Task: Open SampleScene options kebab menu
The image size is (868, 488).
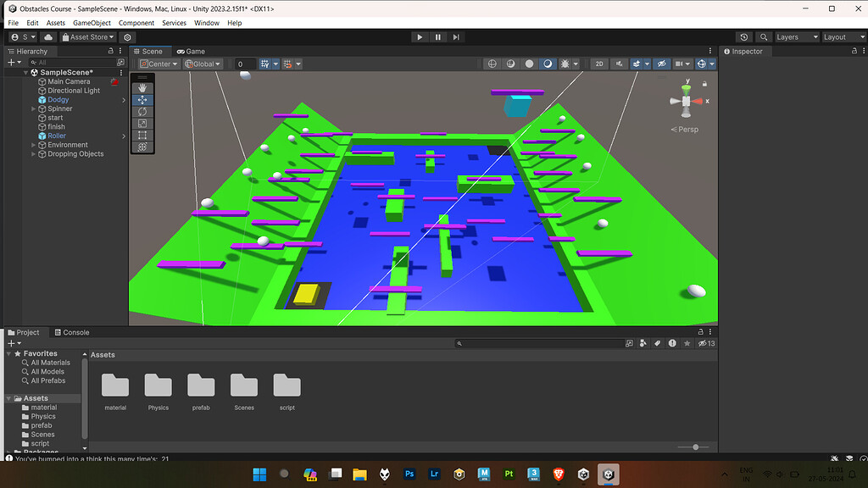Action: tap(121, 73)
